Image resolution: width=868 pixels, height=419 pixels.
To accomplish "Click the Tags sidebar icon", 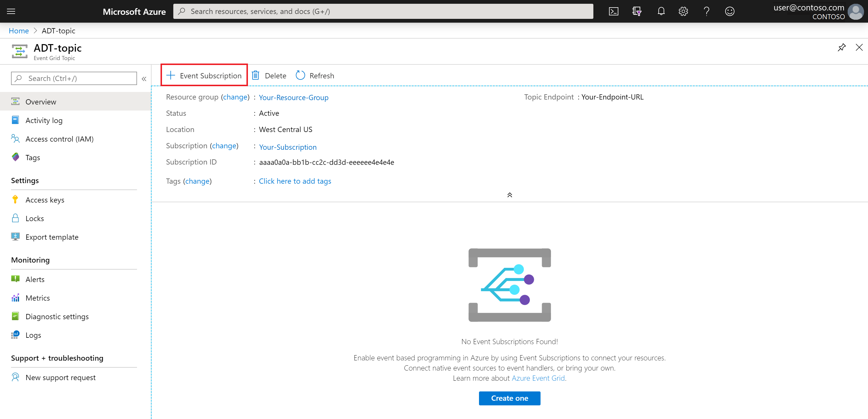I will [15, 157].
